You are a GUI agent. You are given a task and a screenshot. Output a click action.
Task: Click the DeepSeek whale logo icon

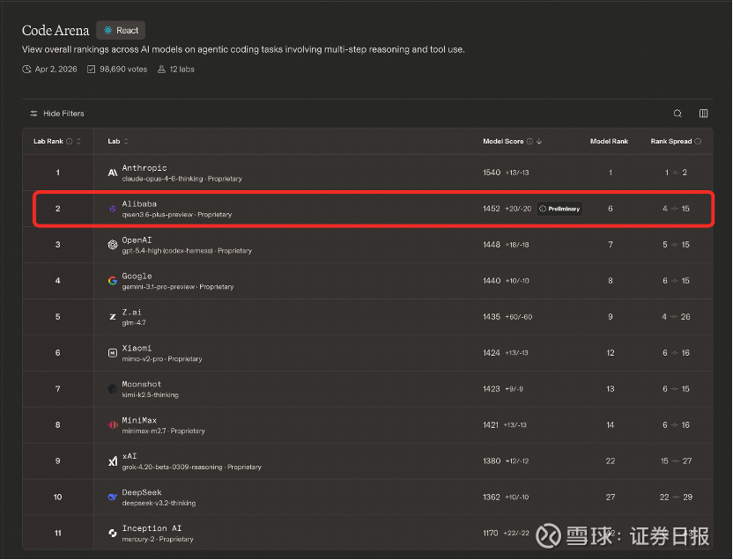(x=113, y=497)
